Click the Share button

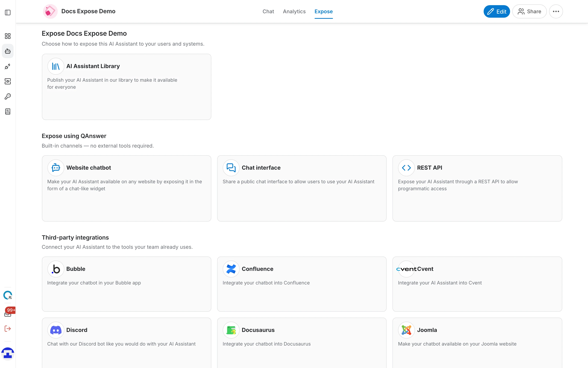(x=529, y=11)
